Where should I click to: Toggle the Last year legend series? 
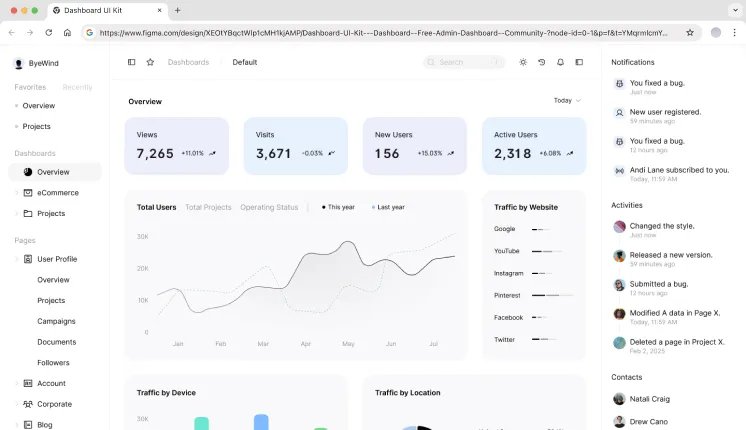388,207
